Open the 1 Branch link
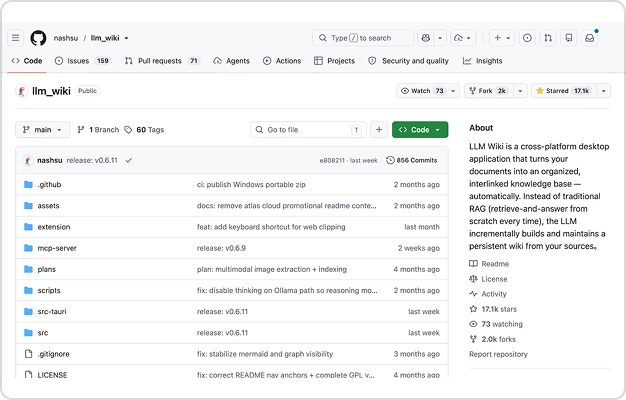This screenshot has width=626, height=400. pos(98,130)
